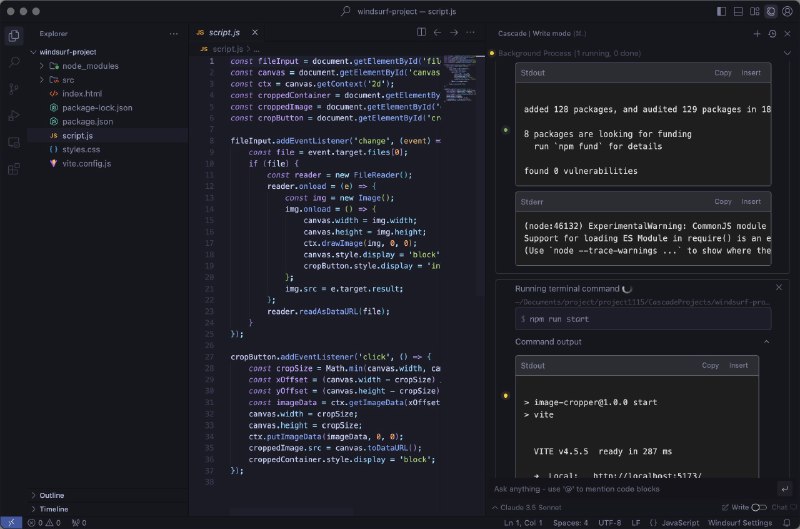Start a new Cascade conversation with plus icon
The width and height of the screenshot is (800, 529).
[757, 34]
